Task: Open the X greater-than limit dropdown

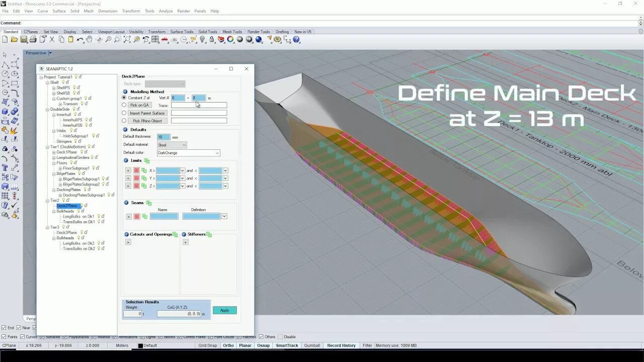Action: (x=182, y=170)
